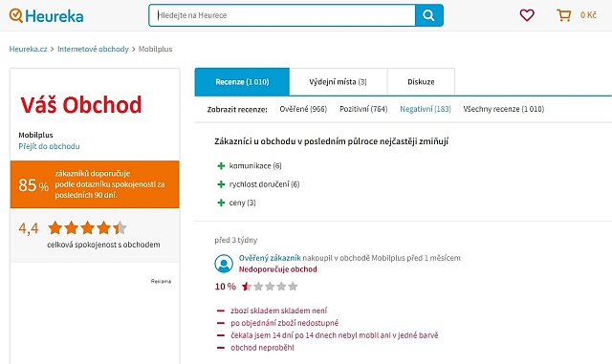Viewport: 612px width, 364px height.
Task: Filter reviews by Ověřené (966)
Action: (x=303, y=109)
